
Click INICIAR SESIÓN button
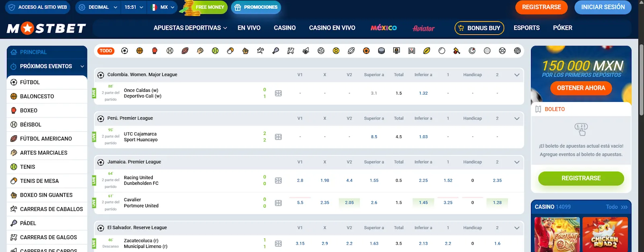point(603,7)
